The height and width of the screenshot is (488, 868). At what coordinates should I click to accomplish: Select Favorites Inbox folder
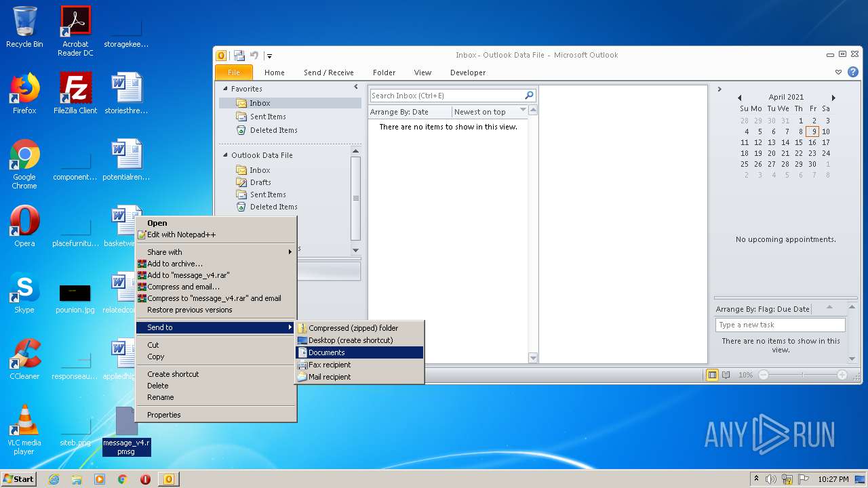[x=290, y=103]
